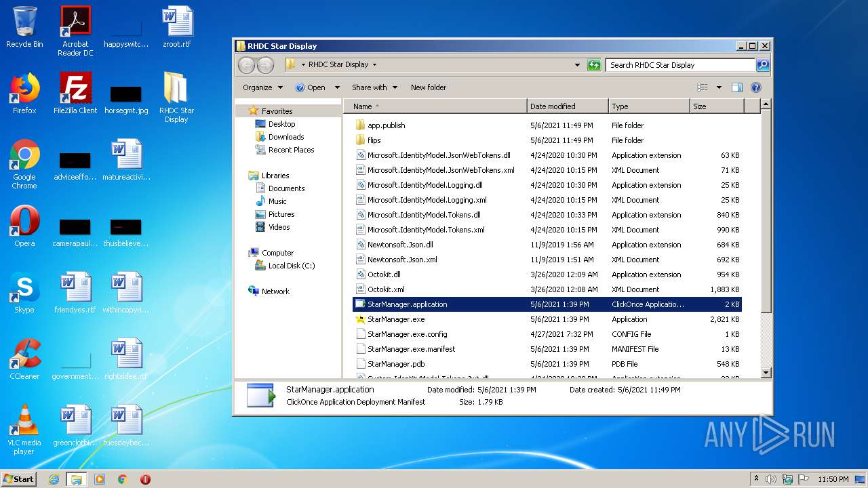Select the app.publish folder
The width and height of the screenshot is (868, 488).
click(547, 125)
